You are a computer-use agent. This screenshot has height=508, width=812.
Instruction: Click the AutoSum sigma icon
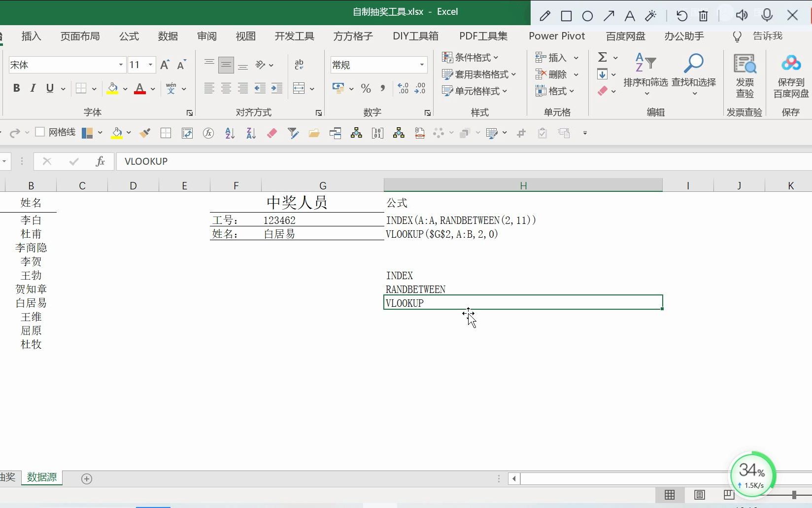[x=602, y=57]
